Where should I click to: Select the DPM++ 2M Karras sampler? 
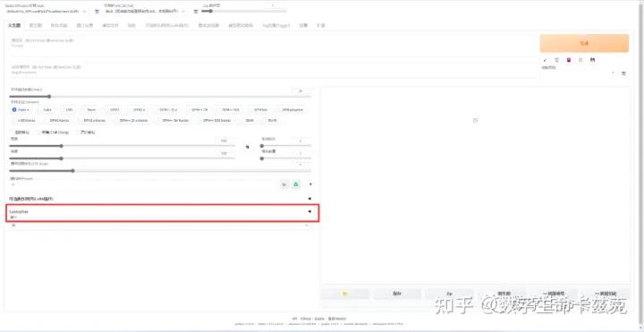[175, 121]
